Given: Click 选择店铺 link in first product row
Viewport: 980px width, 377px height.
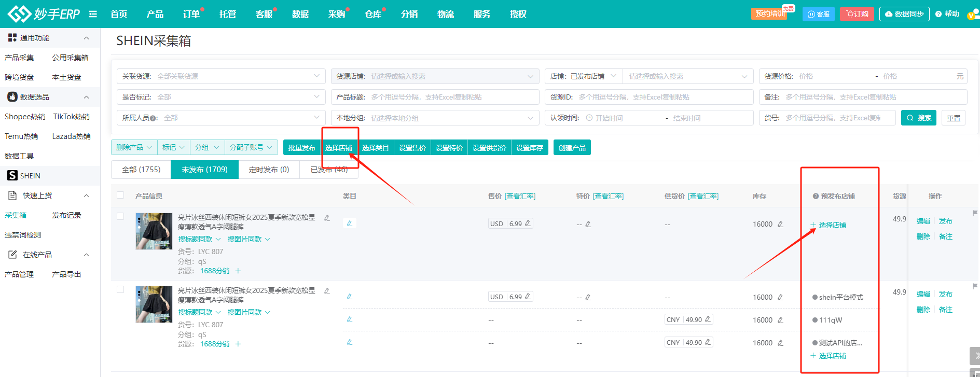Looking at the screenshot, I should [829, 225].
